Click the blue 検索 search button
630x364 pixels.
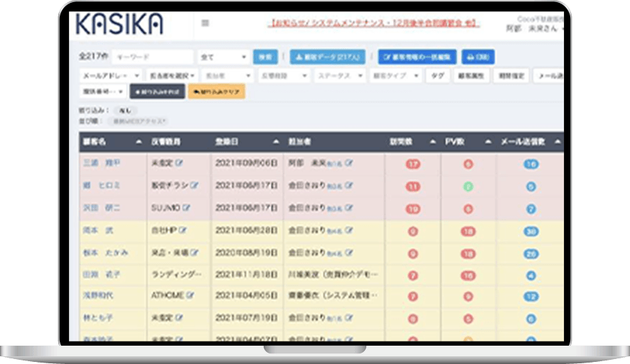pyautogui.click(x=265, y=57)
